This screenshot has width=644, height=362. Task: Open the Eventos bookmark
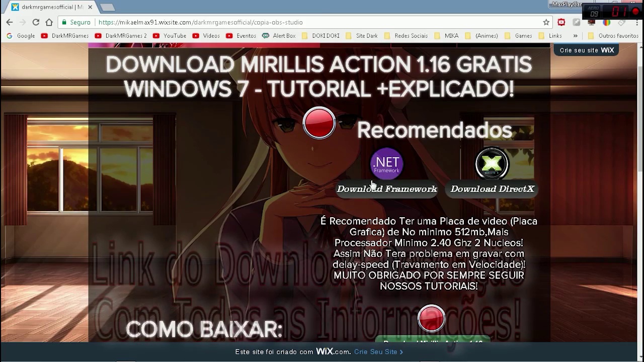pyautogui.click(x=241, y=36)
